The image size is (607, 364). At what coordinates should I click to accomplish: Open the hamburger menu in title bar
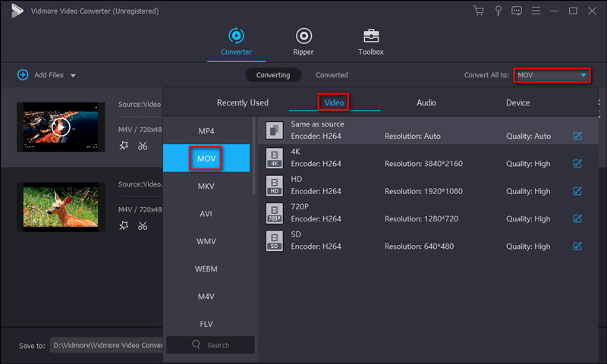[536, 11]
